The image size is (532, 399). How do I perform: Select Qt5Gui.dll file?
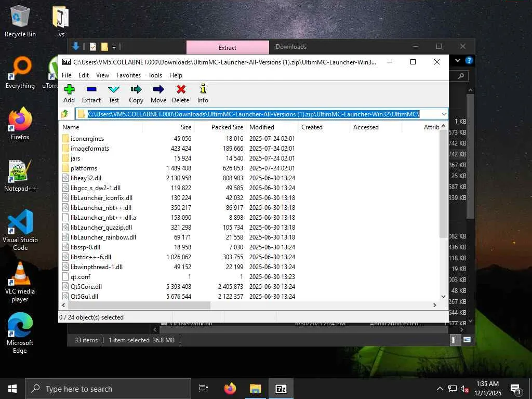click(84, 296)
